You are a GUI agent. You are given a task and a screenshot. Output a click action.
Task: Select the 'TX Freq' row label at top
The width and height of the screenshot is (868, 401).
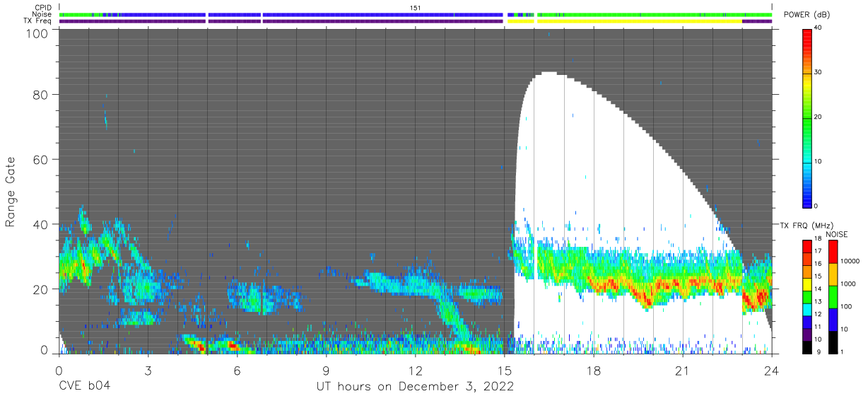[38, 21]
